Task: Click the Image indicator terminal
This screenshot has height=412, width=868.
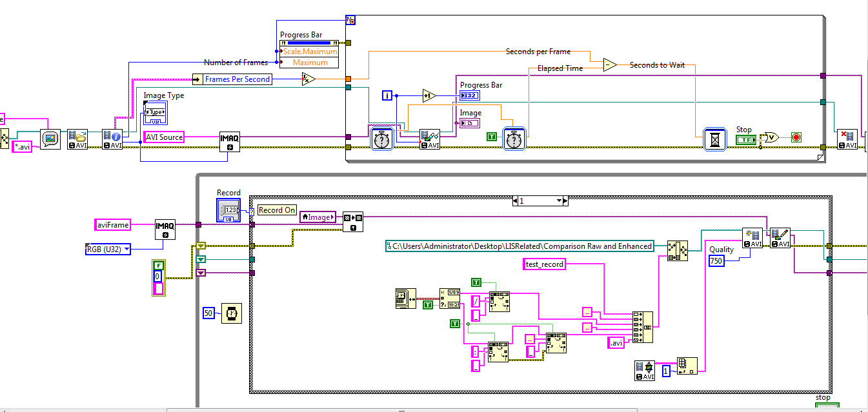Action: click(x=470, y=123)
